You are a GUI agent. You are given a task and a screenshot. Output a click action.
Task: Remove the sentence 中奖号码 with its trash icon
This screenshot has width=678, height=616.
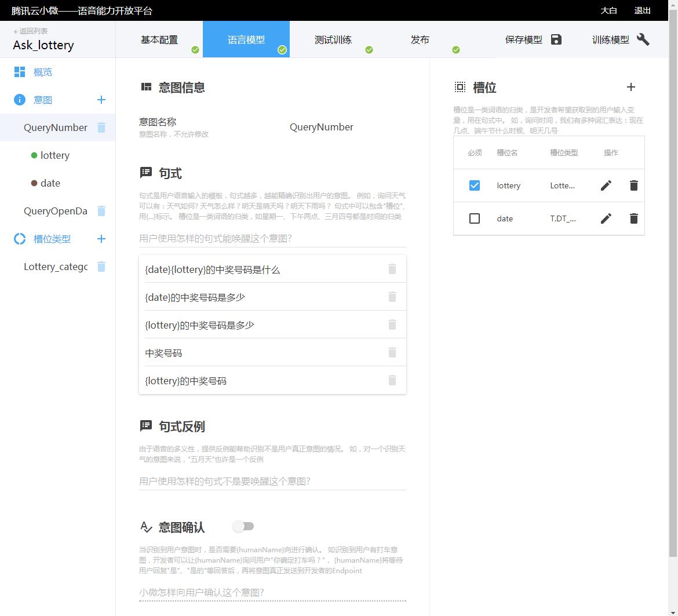point(392,352)
